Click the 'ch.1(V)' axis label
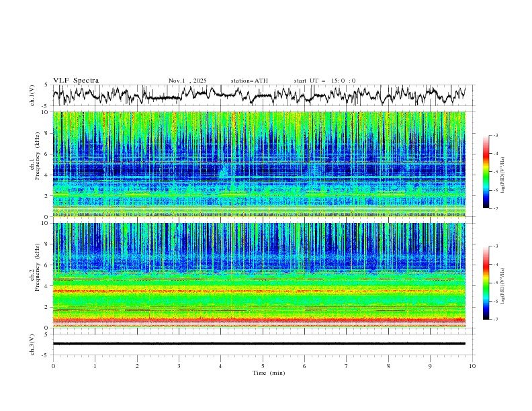This screenshot has width=532, height=411. [x=32, y=95]
